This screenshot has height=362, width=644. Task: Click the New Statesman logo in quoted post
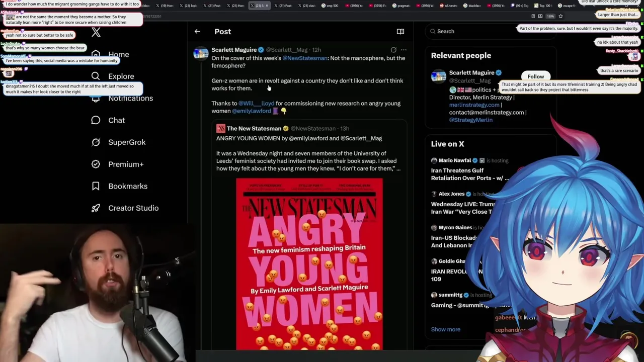(x=220, y=128)
